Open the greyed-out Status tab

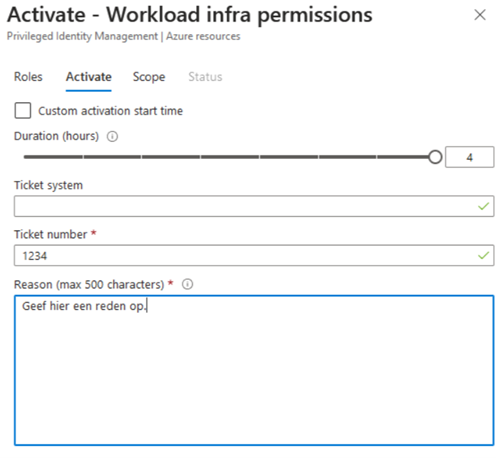(x=205, y=77)
